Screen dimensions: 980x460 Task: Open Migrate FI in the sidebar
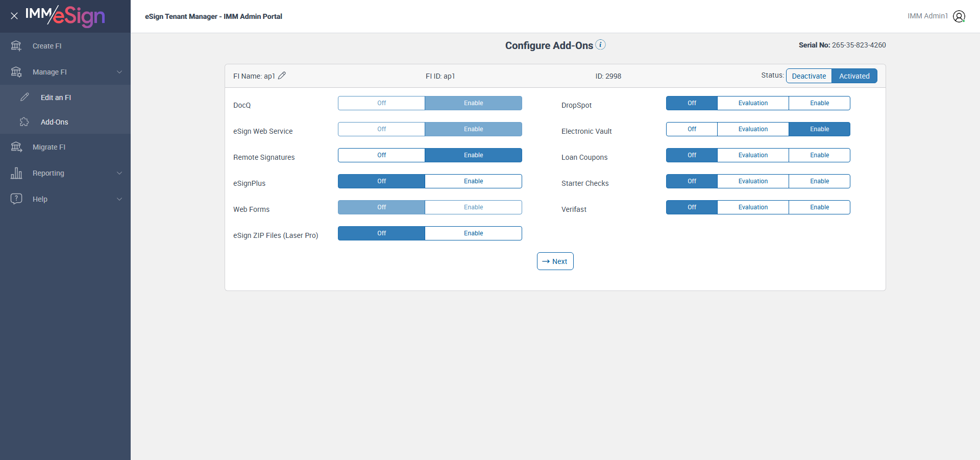[65, 147]
